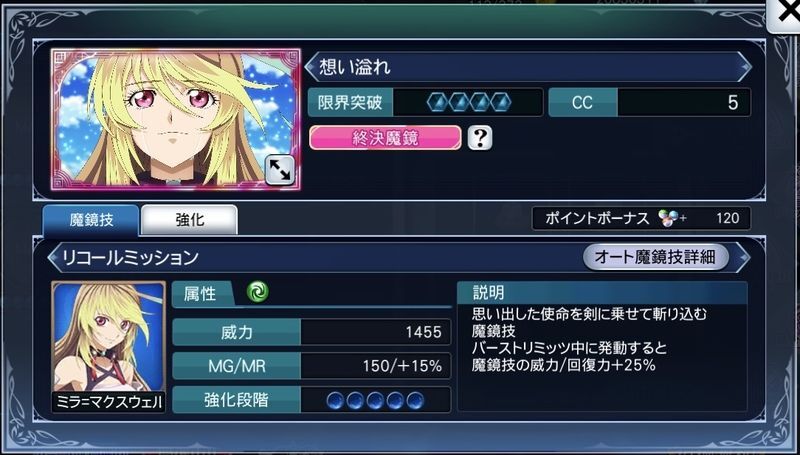Tap the last limit break crystal
The image size is (800, 455).
point(501,103)
